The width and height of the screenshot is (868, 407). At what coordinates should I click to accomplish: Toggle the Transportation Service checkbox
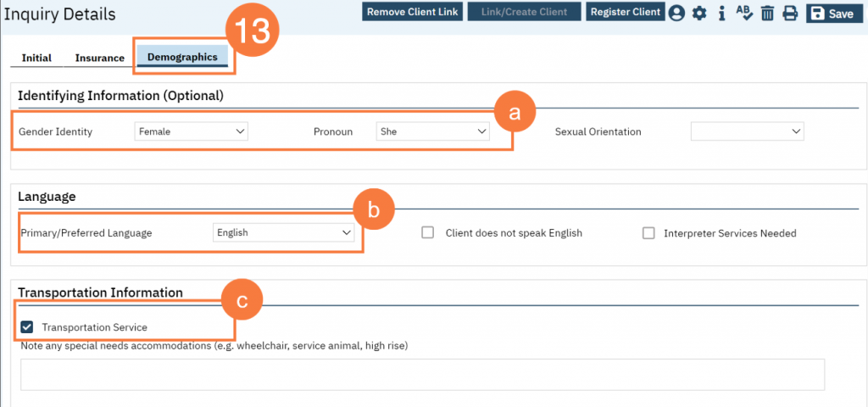(x=27, y=326)
